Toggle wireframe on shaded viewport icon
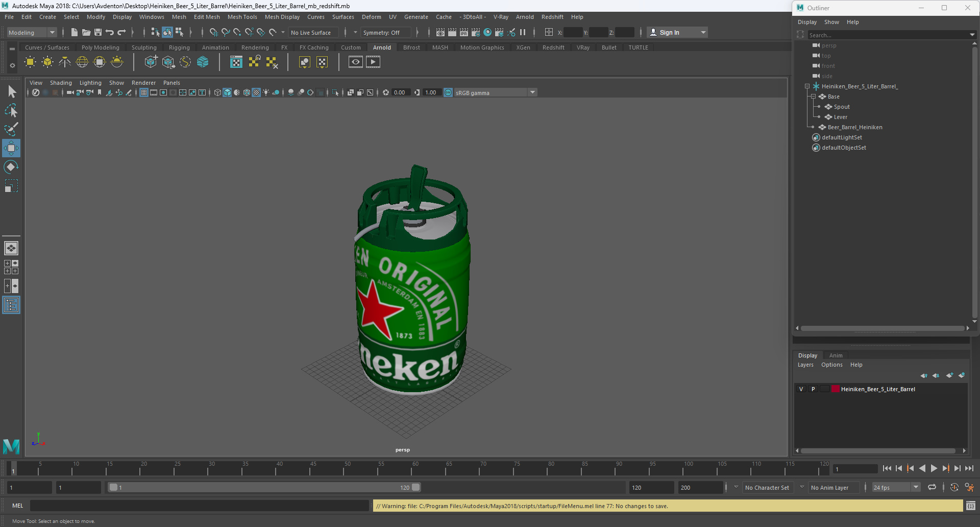Image resolution: width=980 pixels, height=527 pixels. 247,92
